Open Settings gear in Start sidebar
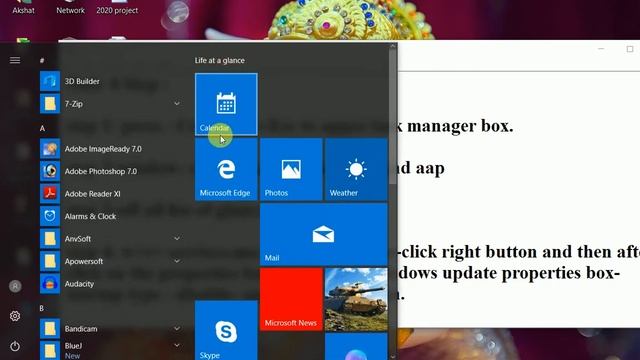This screenshot has width=640, height=360. 15,316
